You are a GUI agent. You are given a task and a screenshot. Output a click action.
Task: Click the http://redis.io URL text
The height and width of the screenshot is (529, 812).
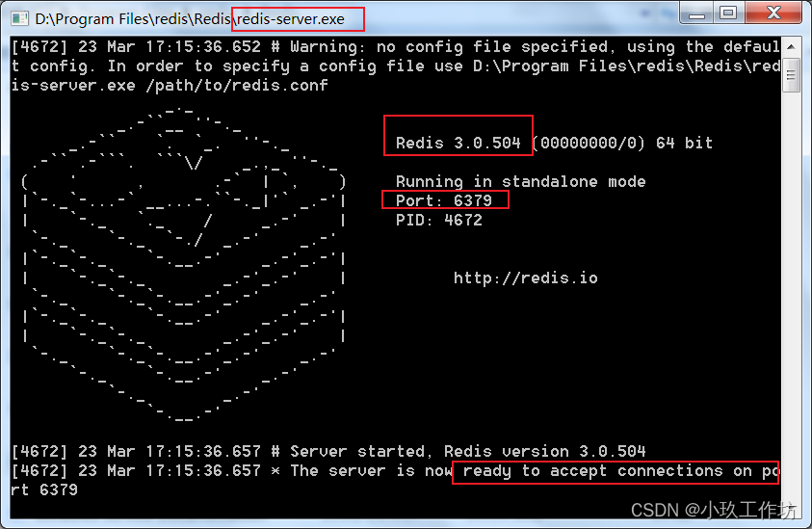tap(526, 278)
